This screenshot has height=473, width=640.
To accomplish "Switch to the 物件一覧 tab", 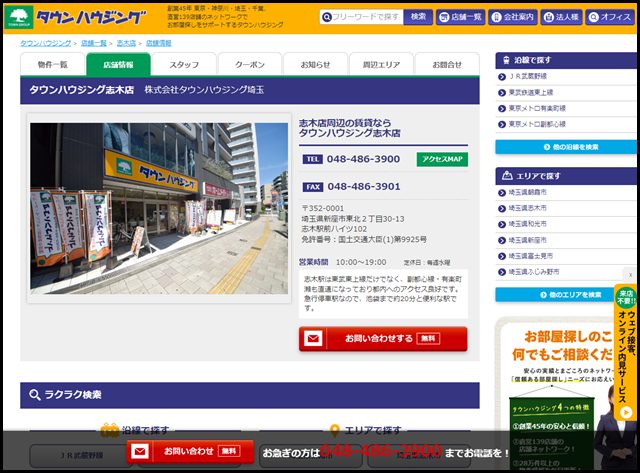I will point(53,64).
